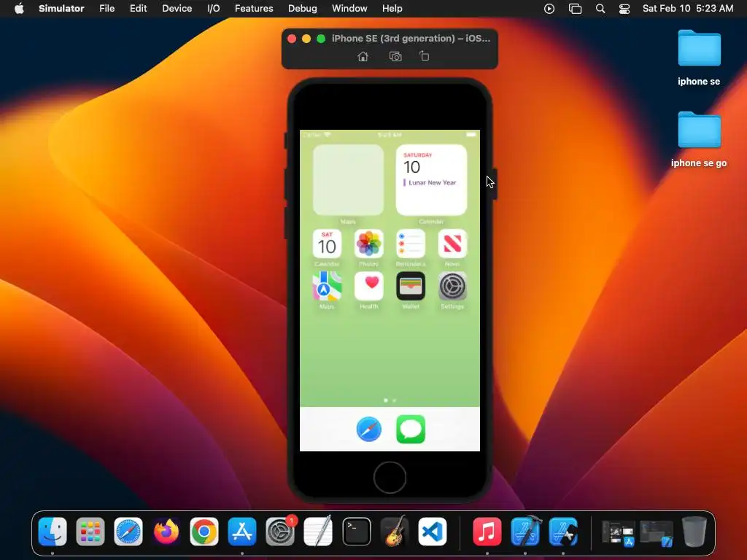Open the Edit menu
The width and height of the screenshot is (747, 560).
138,9
